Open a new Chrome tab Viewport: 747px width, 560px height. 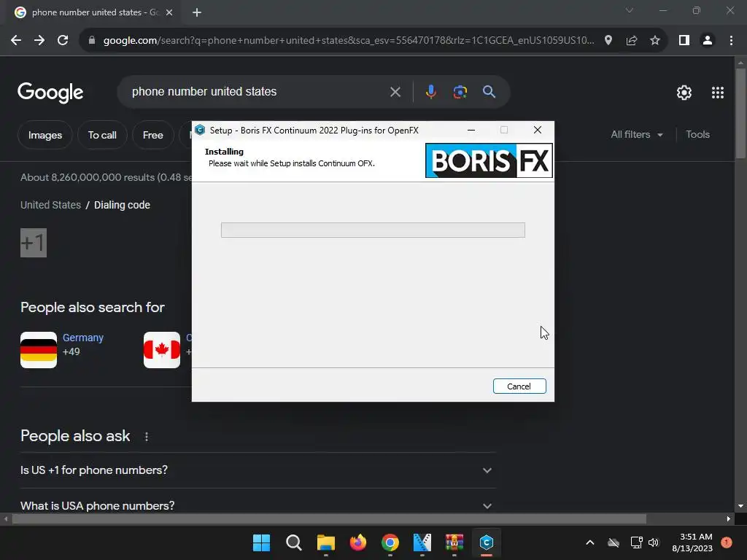tap(197, 12)
